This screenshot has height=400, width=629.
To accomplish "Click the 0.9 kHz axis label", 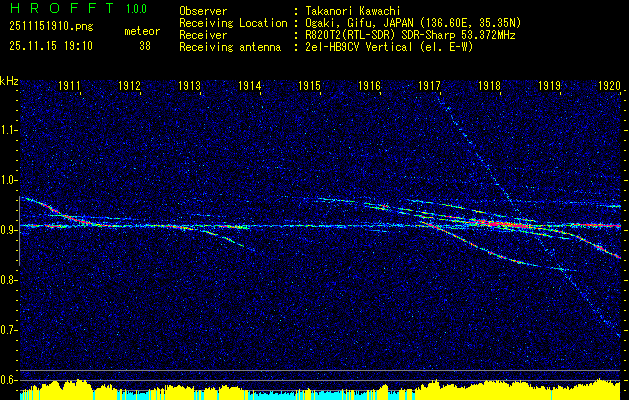I will (8, 230).
